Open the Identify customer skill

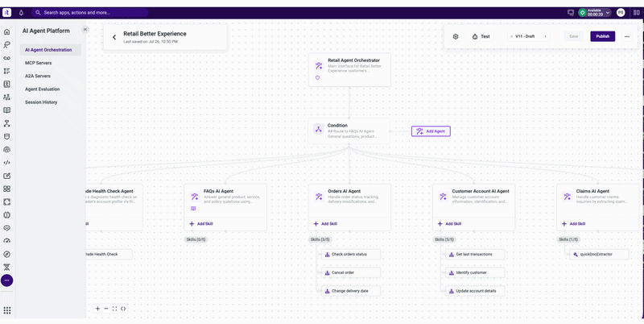(x=475, y=272)
